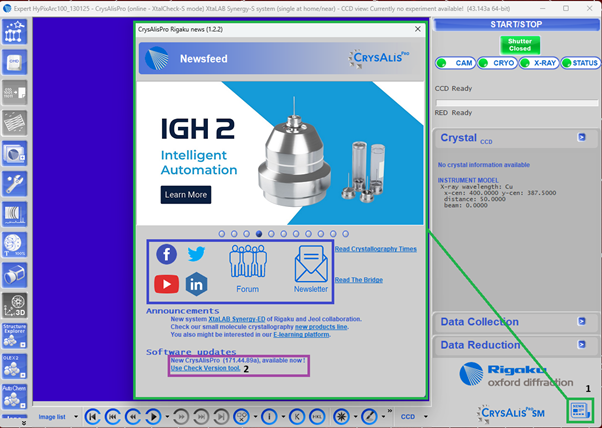Click the STATUS indicator pill
Viewport: 602px width, 428px height.
(580, 63)
